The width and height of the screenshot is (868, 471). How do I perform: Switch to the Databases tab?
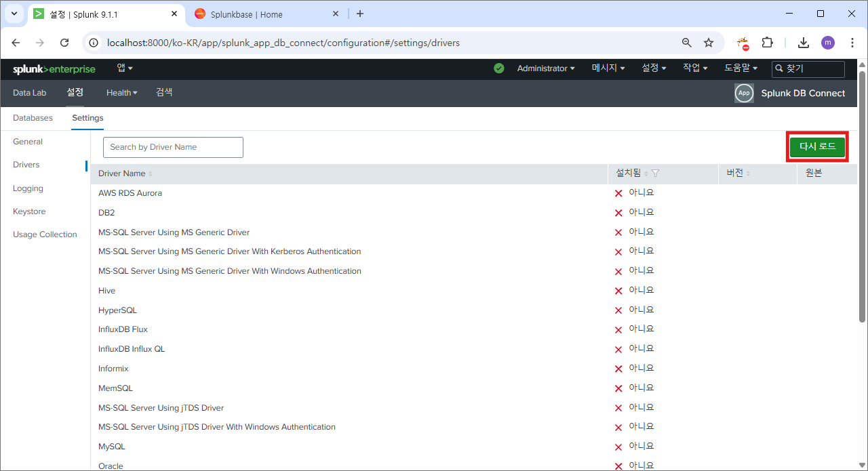(x=33, y=118)
